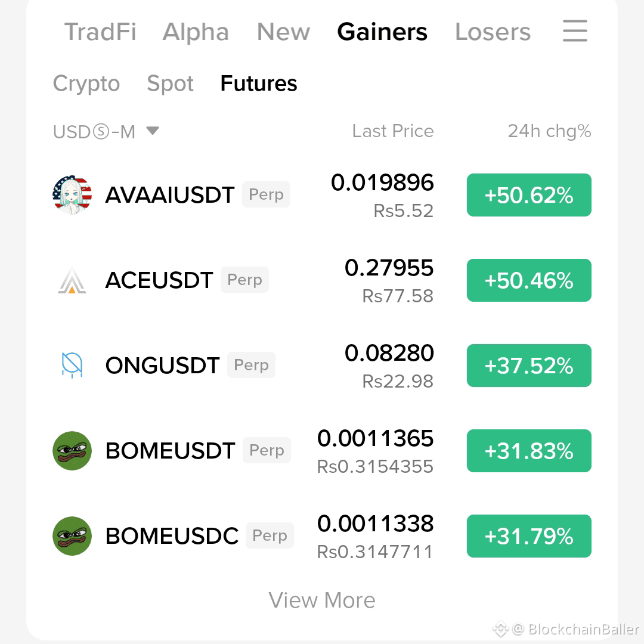Tap the BOMEUSDT frog icon

click(x=72, y=451)
